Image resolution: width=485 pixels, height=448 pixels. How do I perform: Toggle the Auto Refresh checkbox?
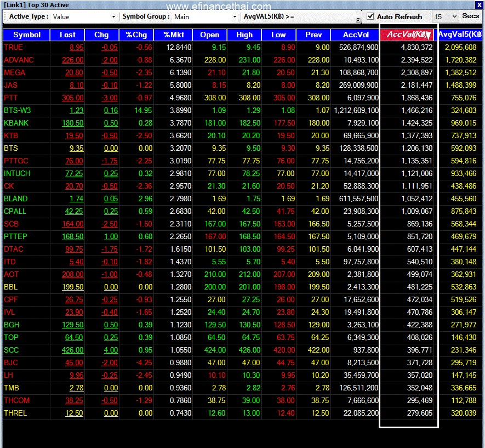point(370,16)
